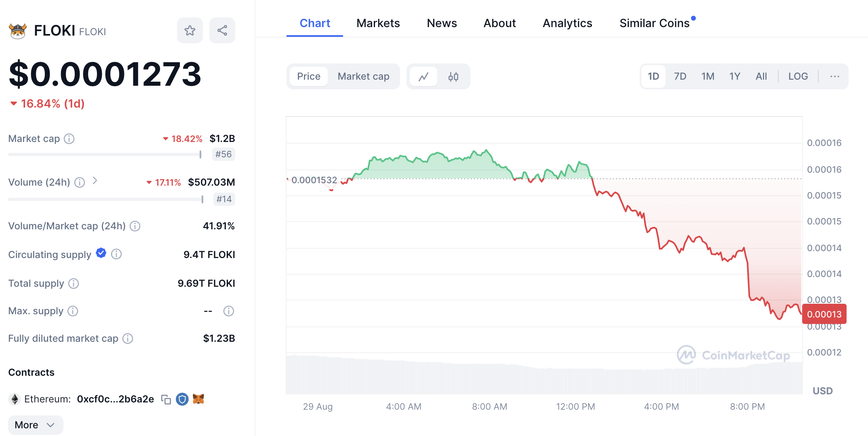Click the 9.69T FLOKI total supply value
This screenshot has height=436, width=868.
[x=206, y=284]
